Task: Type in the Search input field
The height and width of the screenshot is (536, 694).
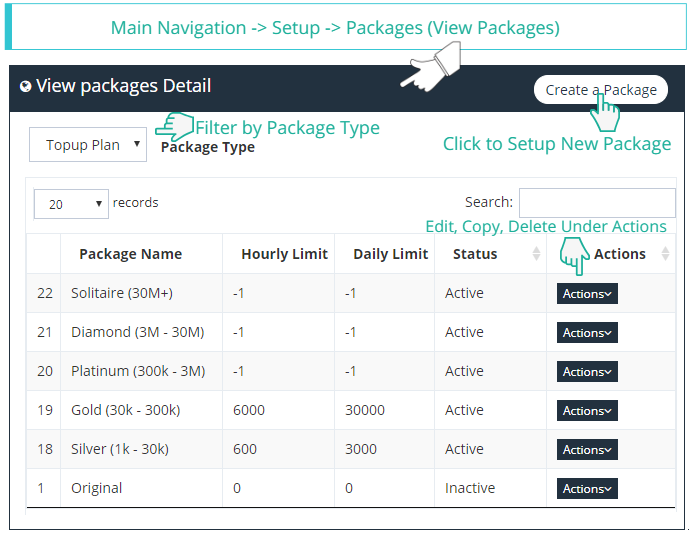Action: pos(596,202)
